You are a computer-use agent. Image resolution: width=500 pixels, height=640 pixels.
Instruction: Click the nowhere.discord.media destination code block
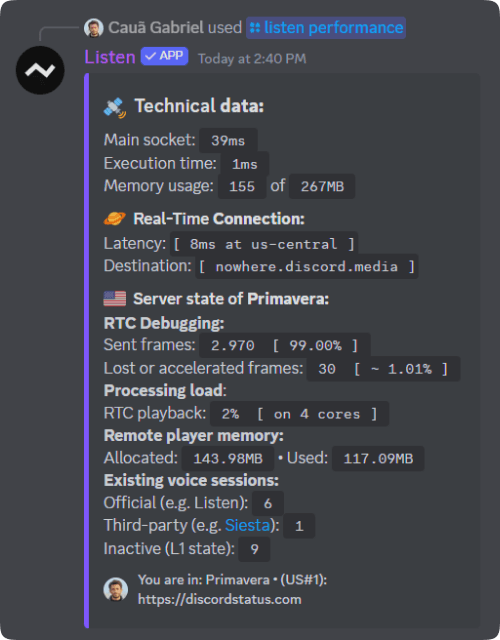point(307,267)
